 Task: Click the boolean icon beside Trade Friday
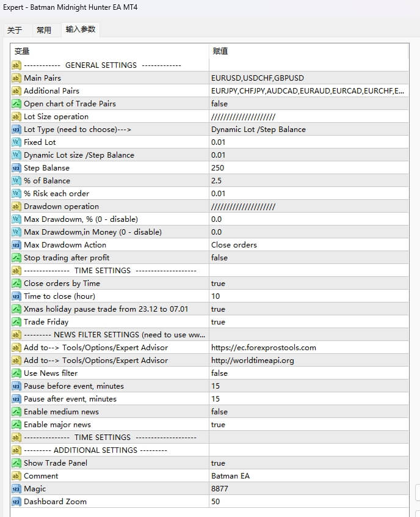pyautogui.click(x=16, y=322)
